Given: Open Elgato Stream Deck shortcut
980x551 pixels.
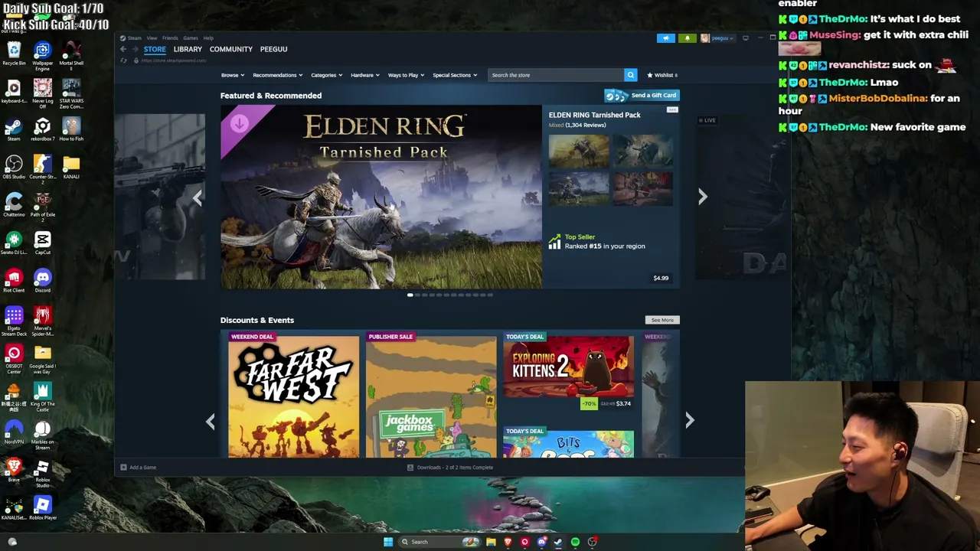Looking at the screenshot, I should [14, 321].
